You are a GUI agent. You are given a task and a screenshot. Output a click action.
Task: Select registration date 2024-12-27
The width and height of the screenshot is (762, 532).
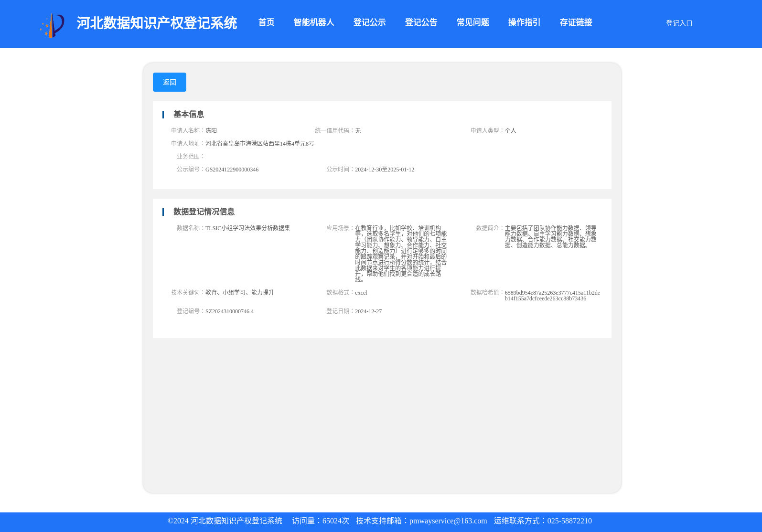point(368,311)
